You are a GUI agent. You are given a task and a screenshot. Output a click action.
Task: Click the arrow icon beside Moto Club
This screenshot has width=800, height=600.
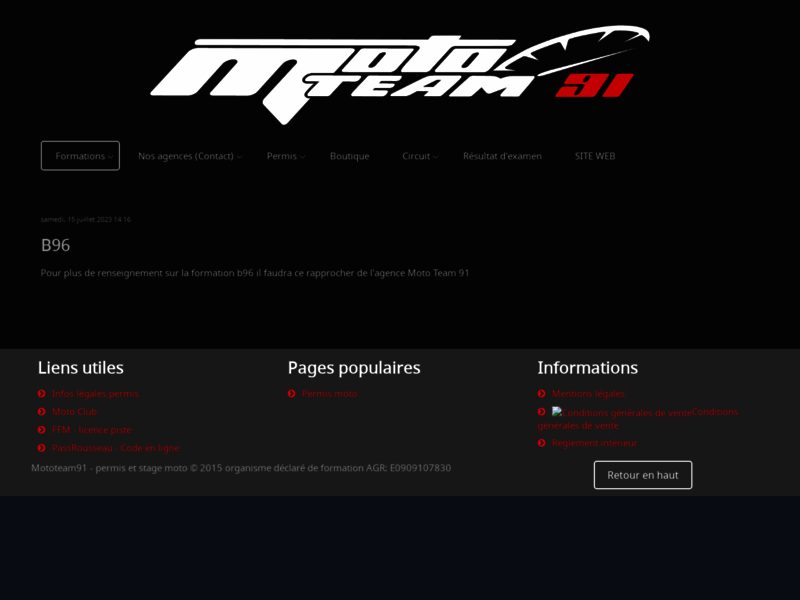42,411
